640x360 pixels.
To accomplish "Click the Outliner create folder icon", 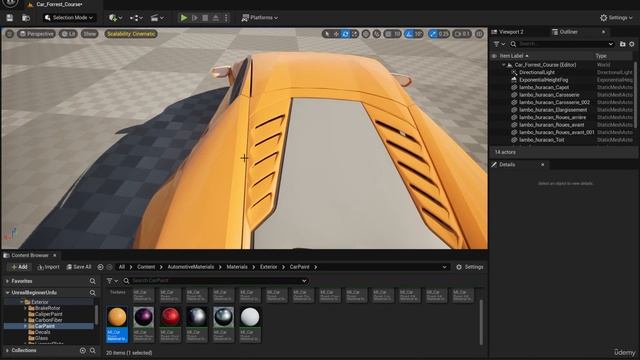I will [622, 44].
